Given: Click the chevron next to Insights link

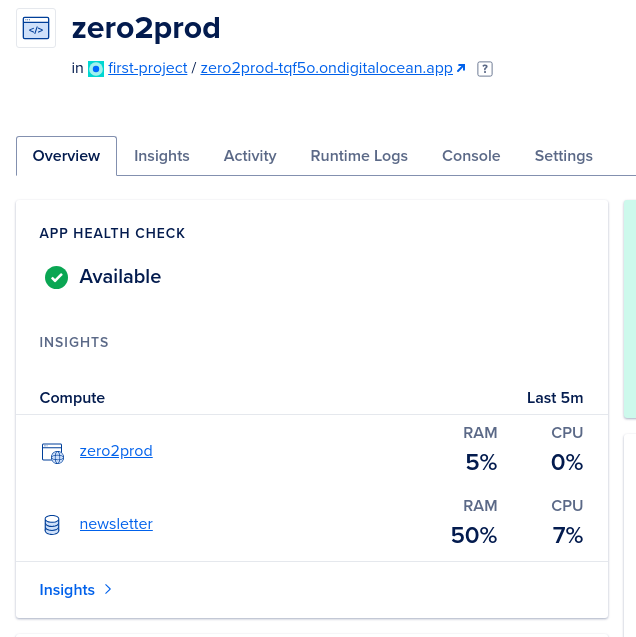Looking at the screenshot, I should pyautogui.click(x=108, y=589).
